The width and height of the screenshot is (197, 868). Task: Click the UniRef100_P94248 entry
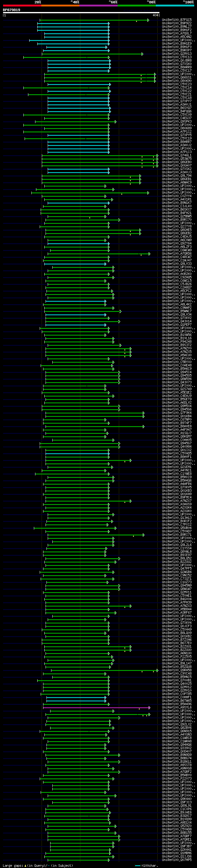176,342
